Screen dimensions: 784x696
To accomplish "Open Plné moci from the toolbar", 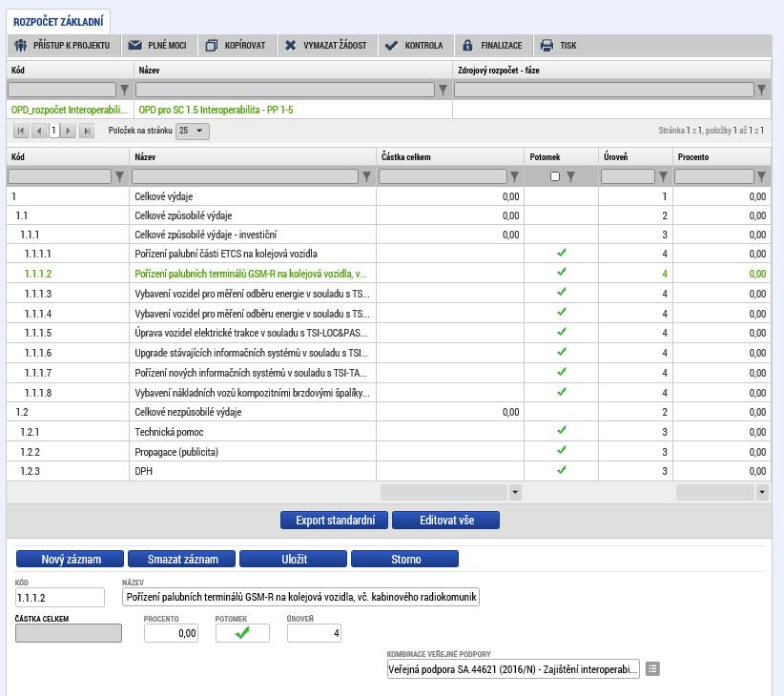I will (158, 46).
